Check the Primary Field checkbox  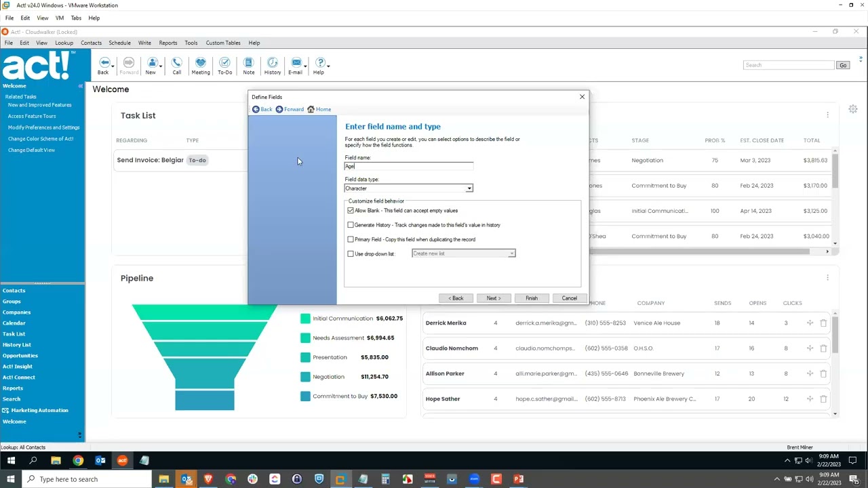[x=351, y=239]
